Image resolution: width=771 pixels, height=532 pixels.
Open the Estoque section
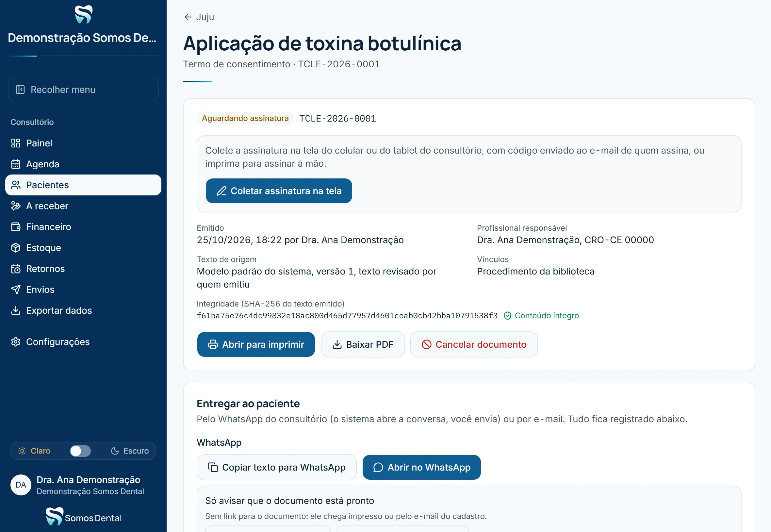[83, 248]
